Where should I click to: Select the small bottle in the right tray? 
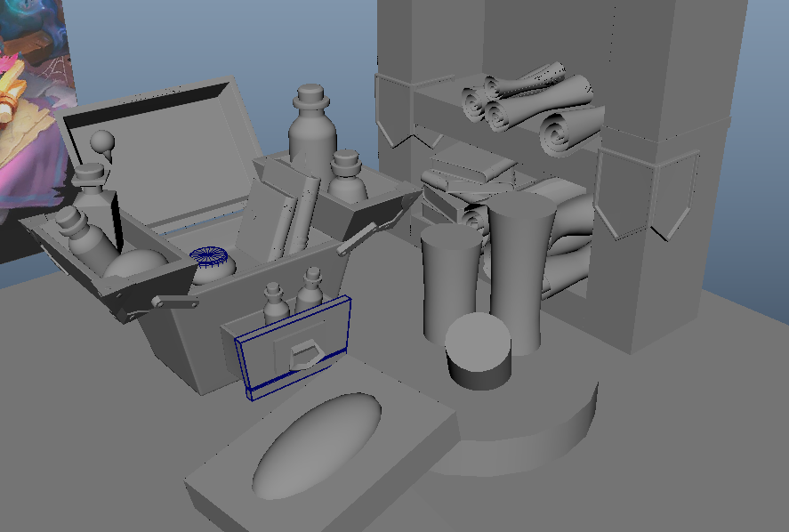pyautogui.click(x=347, y=176)
